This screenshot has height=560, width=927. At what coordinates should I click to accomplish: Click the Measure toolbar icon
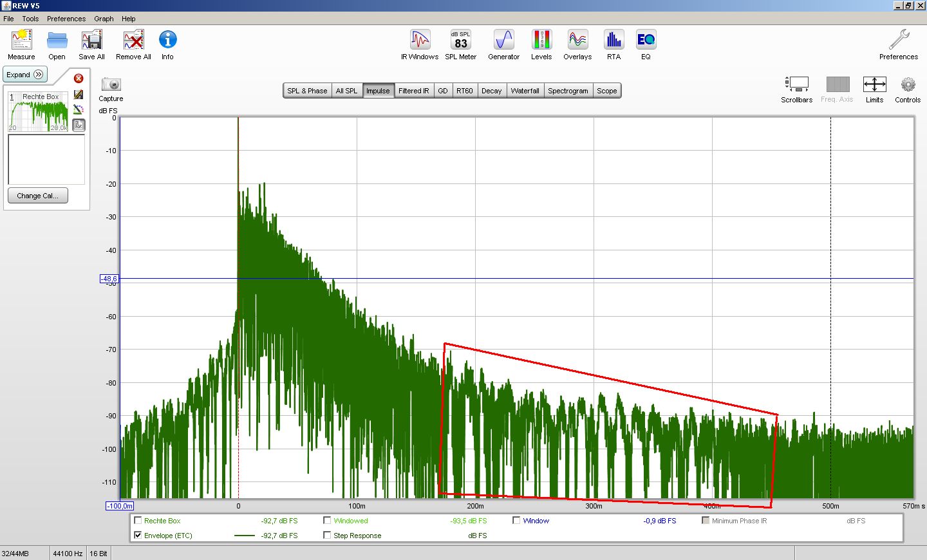(21, 41)
